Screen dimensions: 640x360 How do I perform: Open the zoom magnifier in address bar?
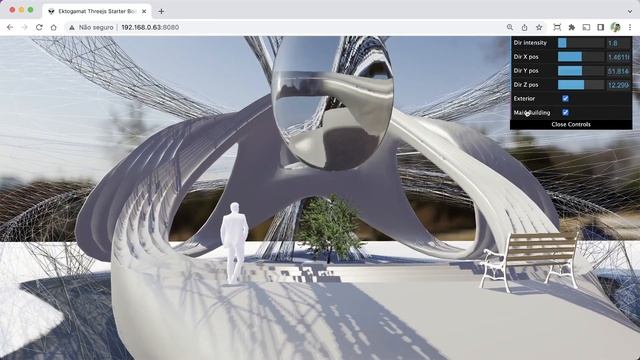[x=510, y=27]
